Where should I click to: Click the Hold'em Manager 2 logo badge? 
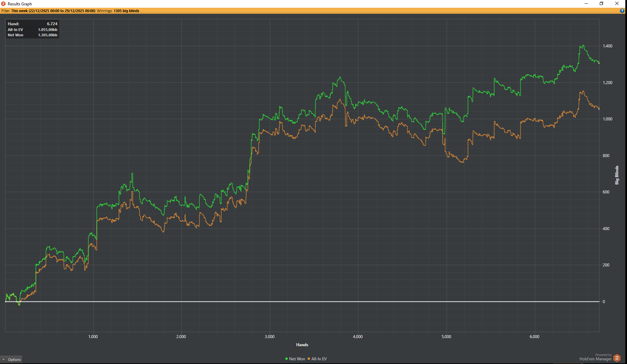[617, 358]
